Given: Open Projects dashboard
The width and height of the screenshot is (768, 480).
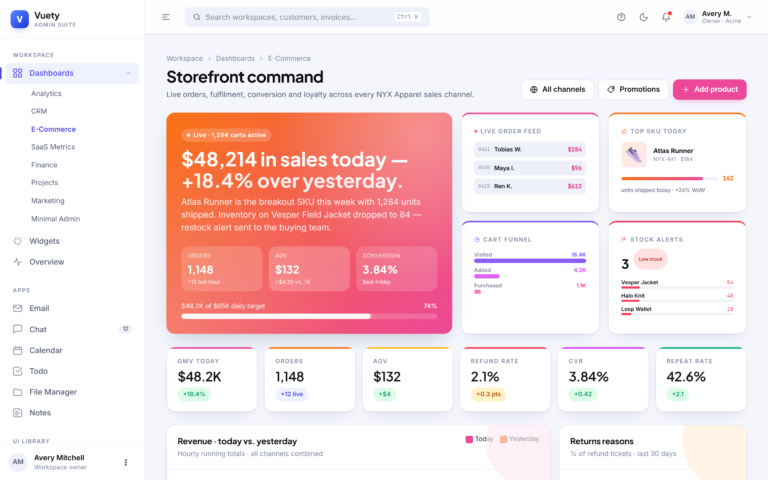Looking at the screenshot, I should [45, 183].
